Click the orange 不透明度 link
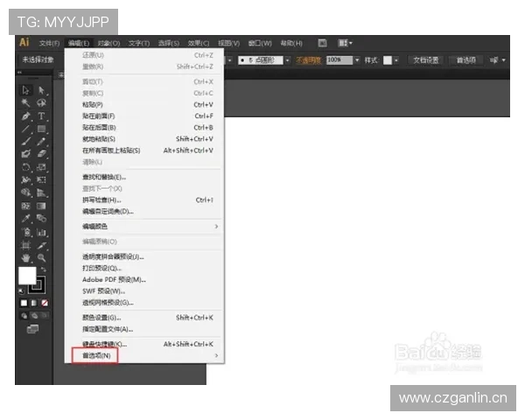 pyautogui.click(x=308, y=60)
